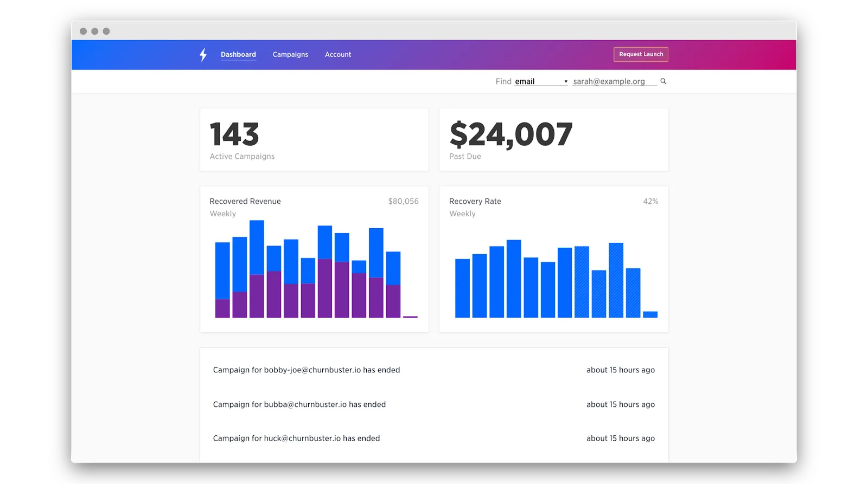Click the shortest Recovery Rate bar
This screenshot has width=868, height=484.
pos(650,314)
